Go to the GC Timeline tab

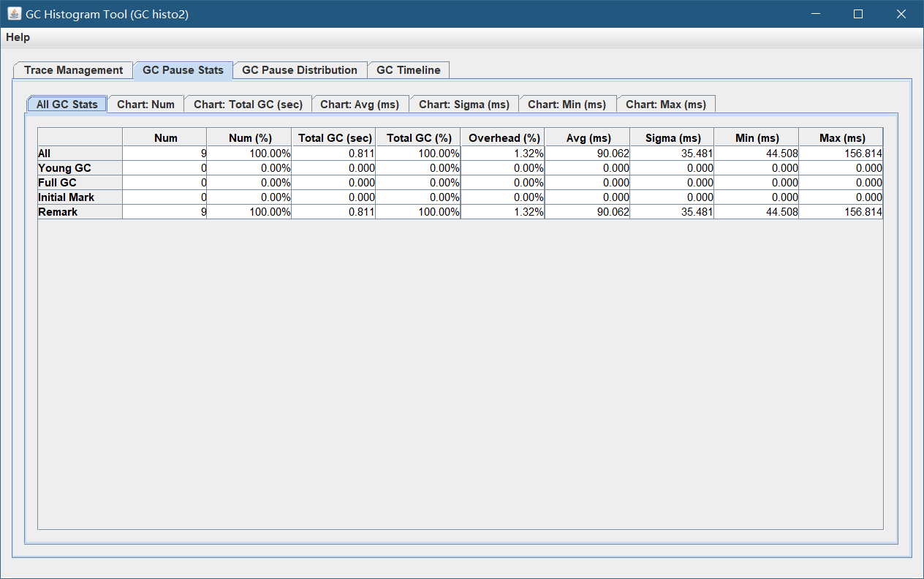click(x=409, y=70)
